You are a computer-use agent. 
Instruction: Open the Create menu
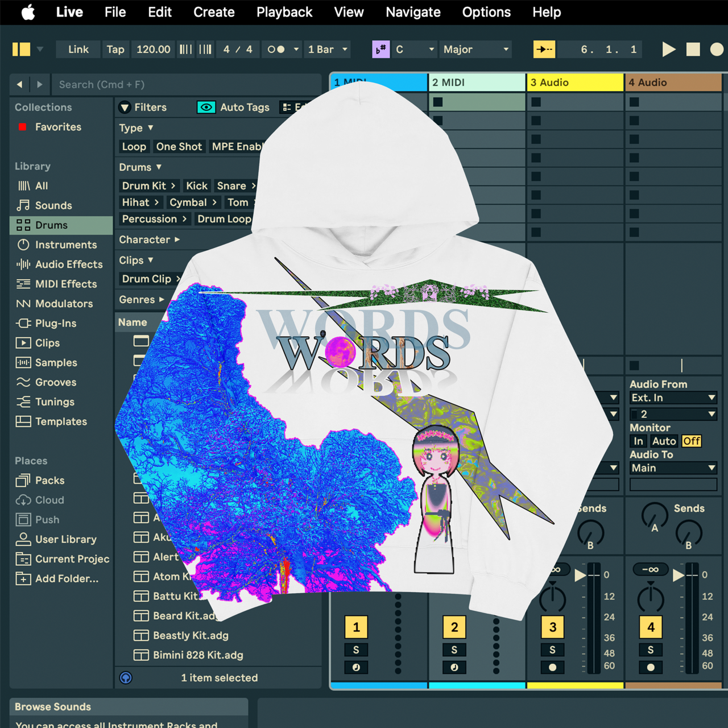click(214, 12)
